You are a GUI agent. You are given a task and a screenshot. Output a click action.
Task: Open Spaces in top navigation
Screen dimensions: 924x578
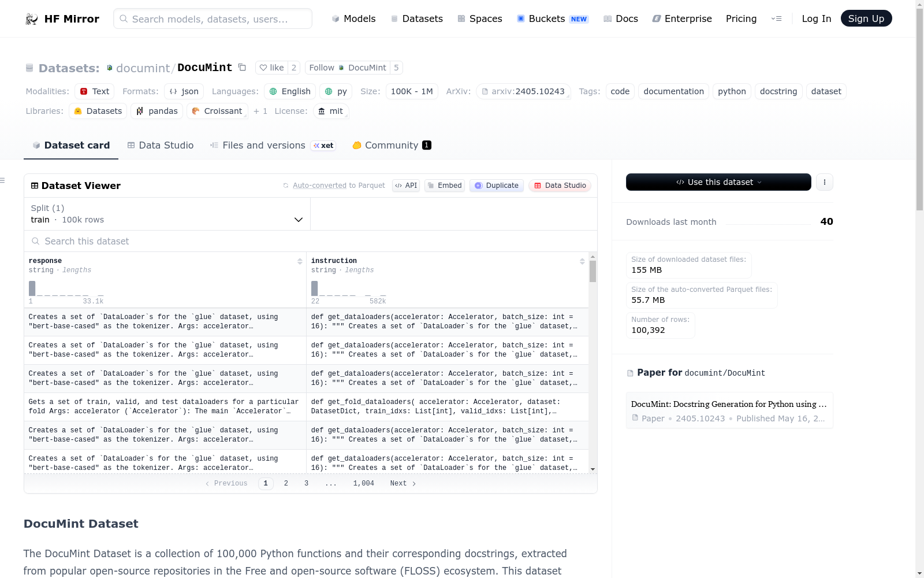tap(480, 18)
